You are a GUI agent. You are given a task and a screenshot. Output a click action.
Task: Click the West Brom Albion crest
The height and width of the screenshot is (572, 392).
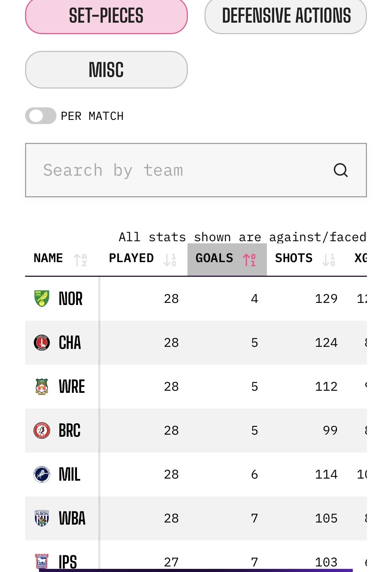tap(42, 518)
